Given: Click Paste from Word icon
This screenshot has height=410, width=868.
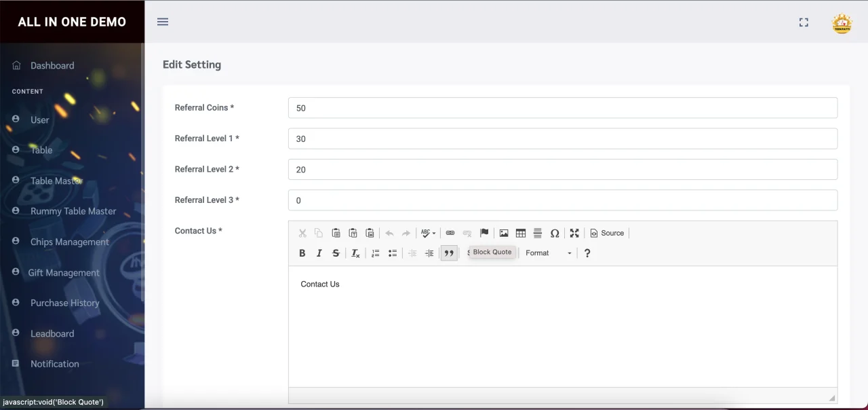Looking at the screenshot, I should [x=370, y=233].
